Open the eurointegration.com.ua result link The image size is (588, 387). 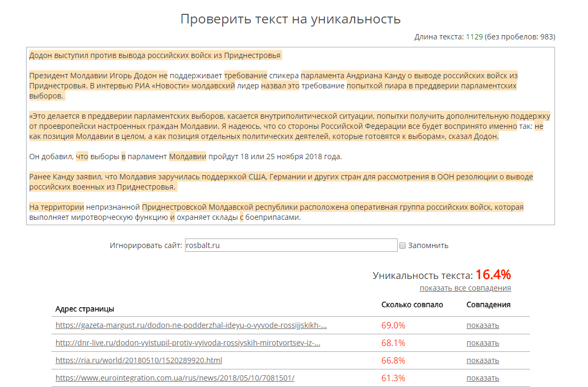175,378
